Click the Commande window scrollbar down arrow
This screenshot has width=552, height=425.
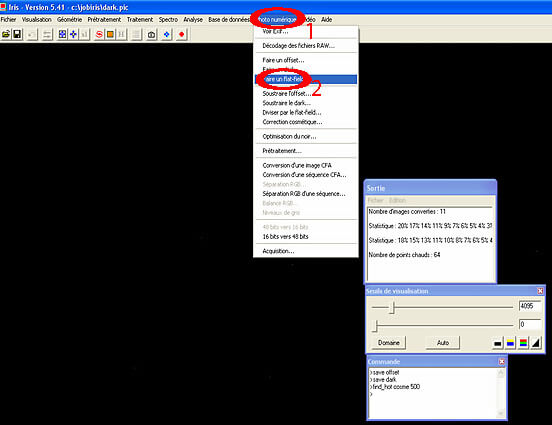pyautogui.click(x=501, y=413)
